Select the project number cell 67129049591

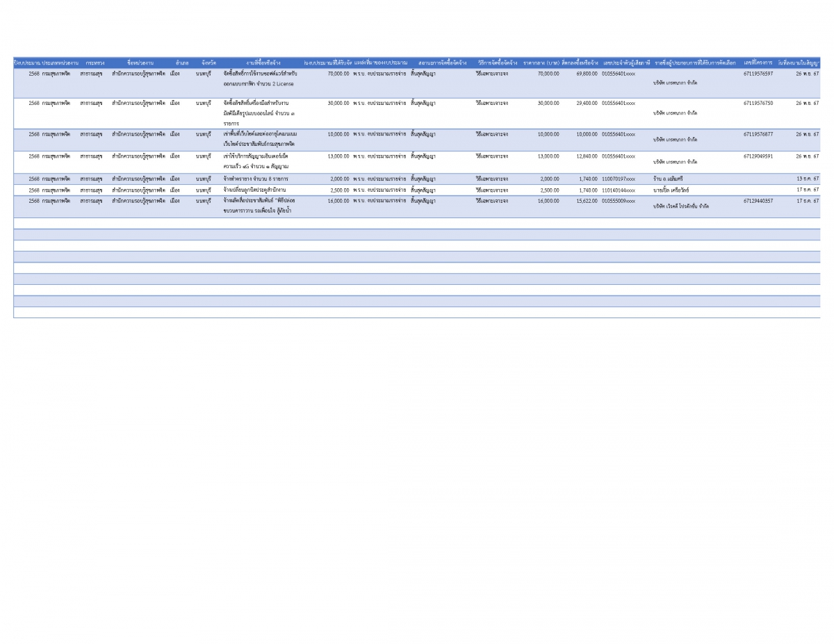758,156
